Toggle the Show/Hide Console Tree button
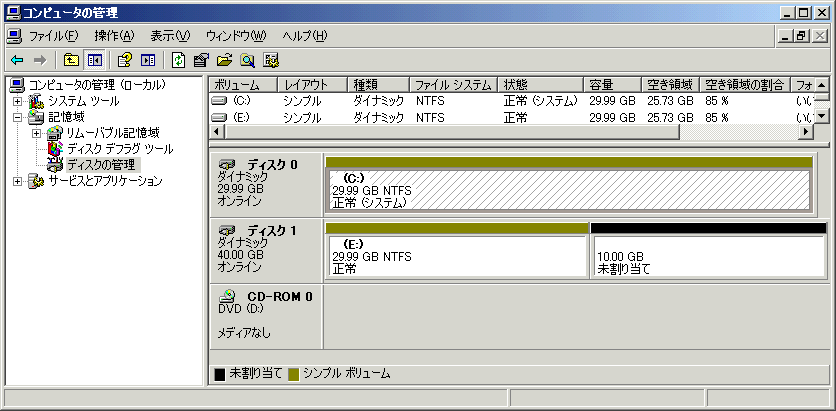Screen dimensions: 836x411 [x=94, y=60]
